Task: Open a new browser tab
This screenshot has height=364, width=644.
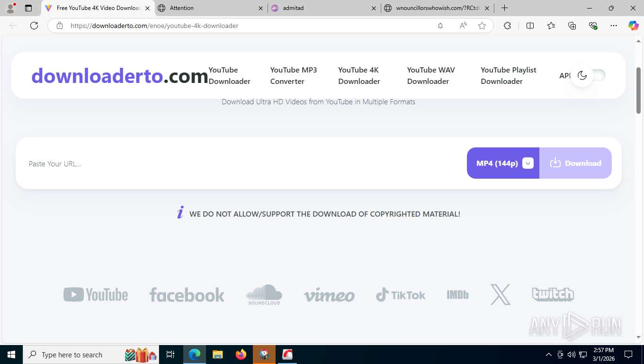Action: tap(504, 8)
